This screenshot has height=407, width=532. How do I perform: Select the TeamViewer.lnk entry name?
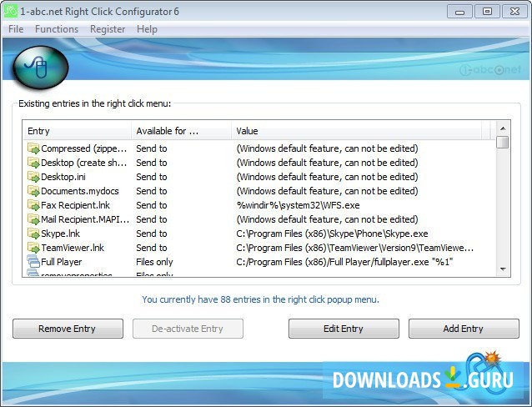tap(73, 248)
